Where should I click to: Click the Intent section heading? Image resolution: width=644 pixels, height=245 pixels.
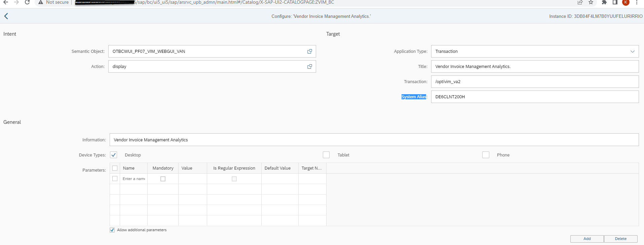[10, 34]
